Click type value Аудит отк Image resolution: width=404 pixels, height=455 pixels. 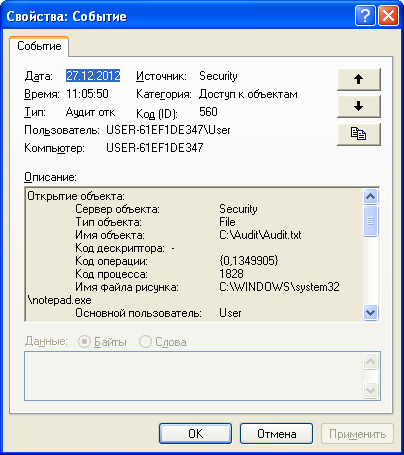tap(90, 112)
